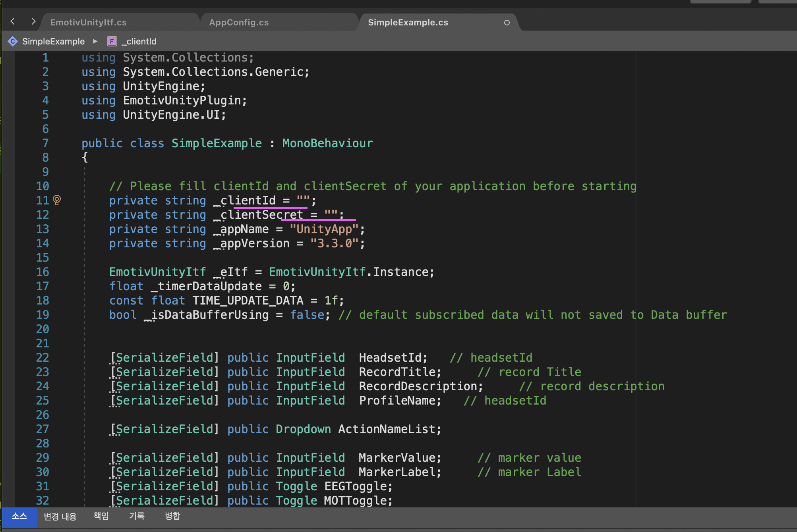Click inside the empty _clientId string quotes
The width and height of the screenshot is (797, 532).
[x=303, y=200]
